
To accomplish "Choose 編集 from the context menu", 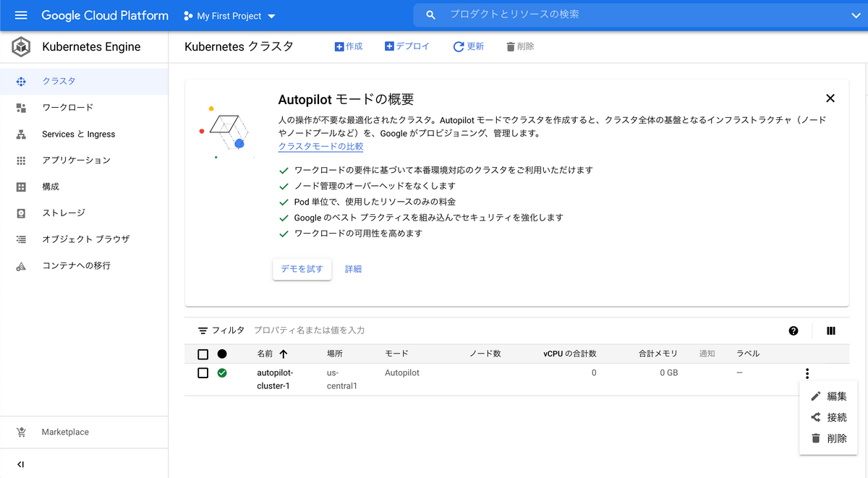I will click(x=828, y=396).
